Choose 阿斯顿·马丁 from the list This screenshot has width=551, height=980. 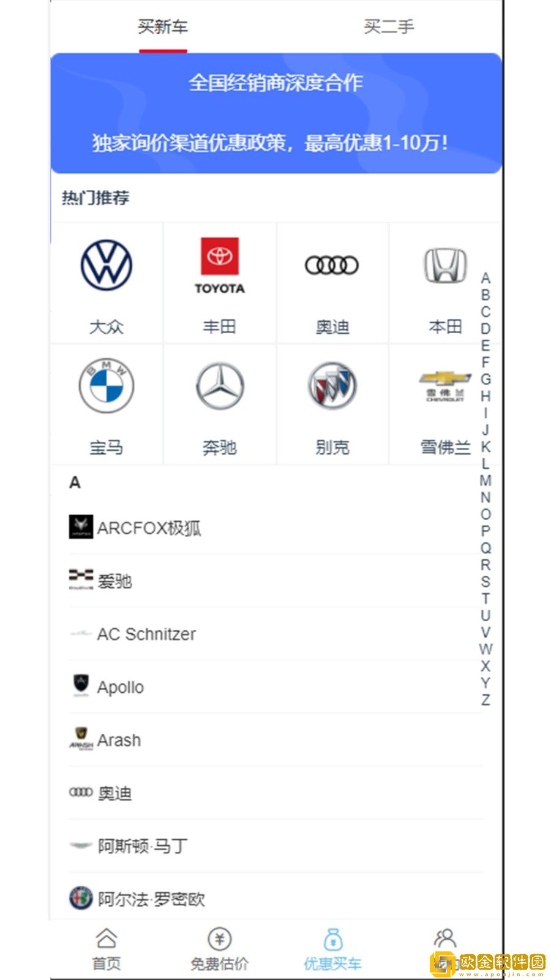pos(275,846)
